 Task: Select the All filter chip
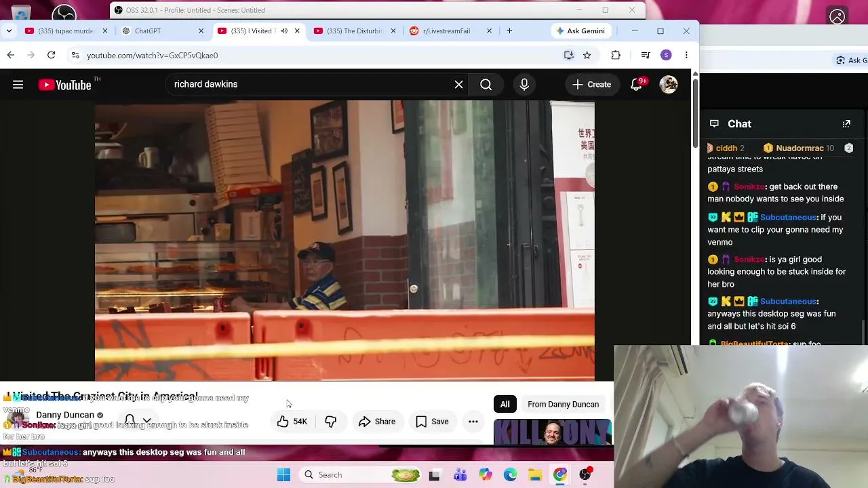[x=505, y=405]
